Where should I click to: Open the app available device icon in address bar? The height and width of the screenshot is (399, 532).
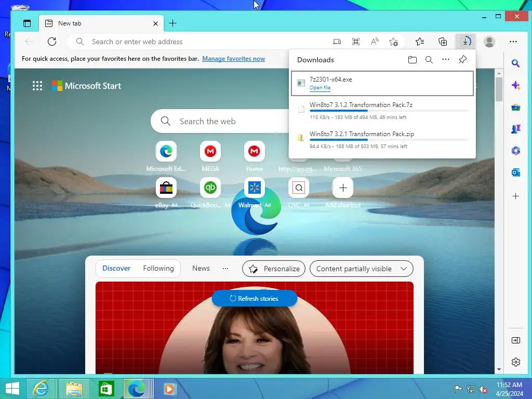click(337, 42)
